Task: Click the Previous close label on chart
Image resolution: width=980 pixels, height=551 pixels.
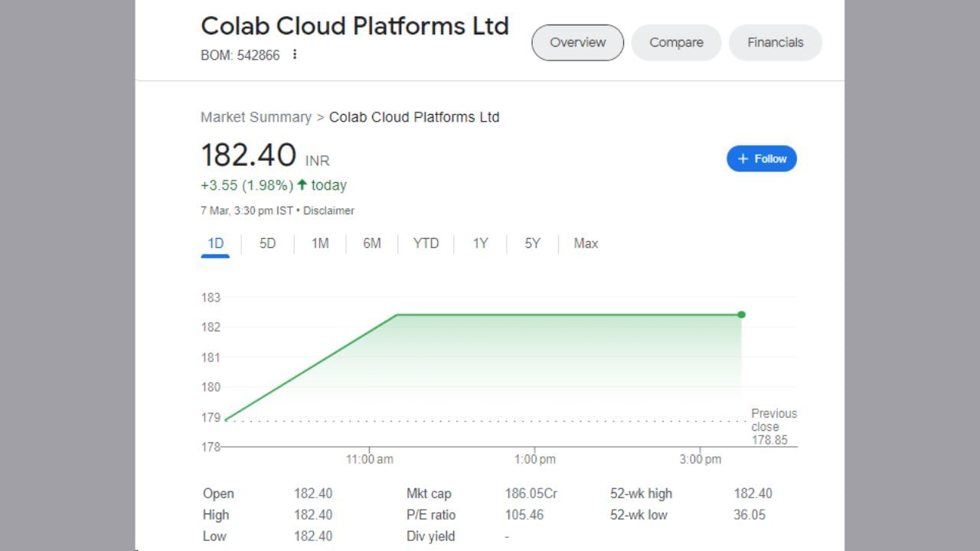Action: [773, 420]
